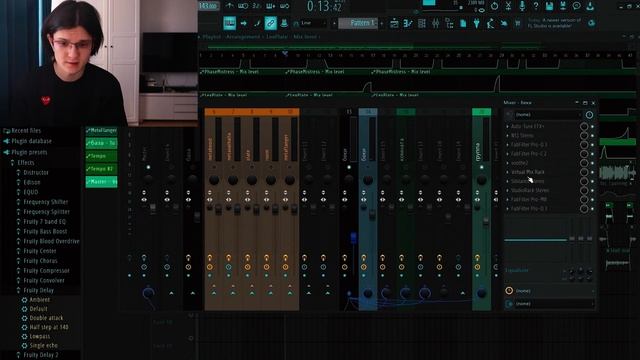This screenshot has width=640, height=360.
Task: Click the song time display 0:13:42
Action: [324, 6]
